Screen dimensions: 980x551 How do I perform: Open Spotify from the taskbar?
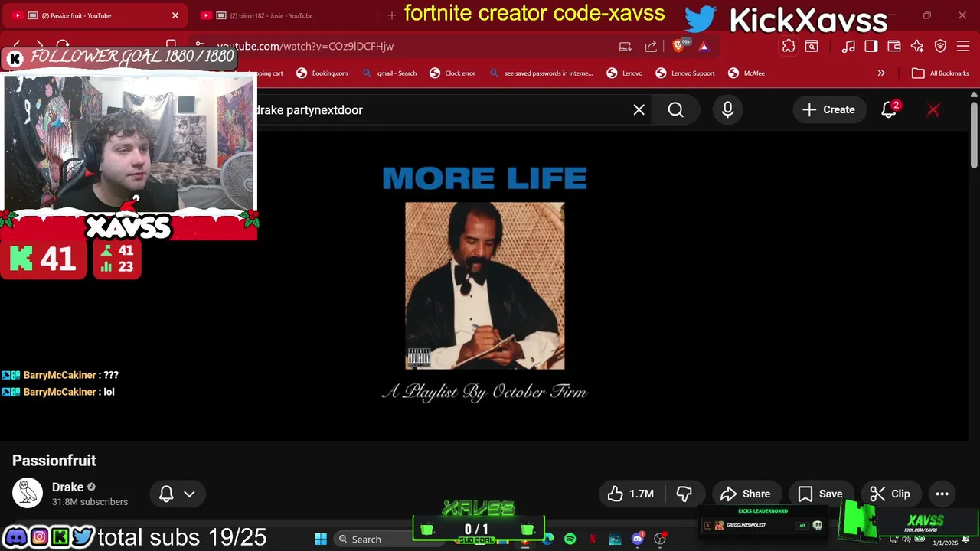tap(570, 540)
